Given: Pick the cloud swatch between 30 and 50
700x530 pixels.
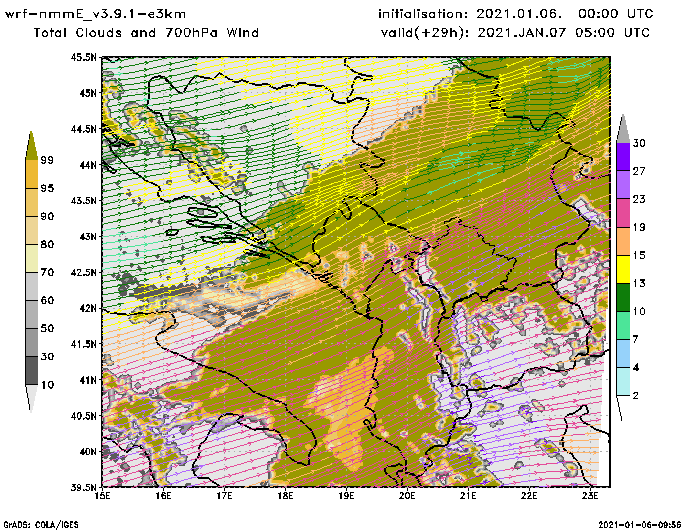Looking at the screenshot, I should [x=32, y=343].
